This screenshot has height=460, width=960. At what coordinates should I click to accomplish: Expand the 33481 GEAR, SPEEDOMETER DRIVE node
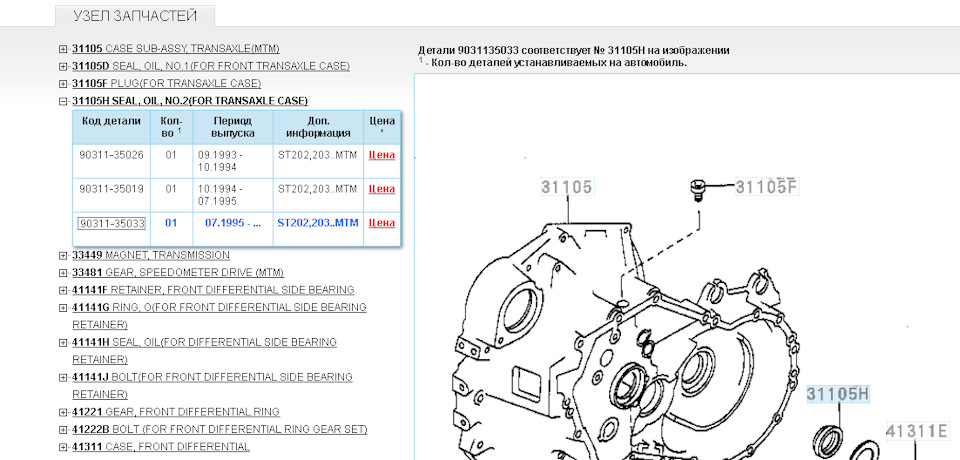pos(63,273)
